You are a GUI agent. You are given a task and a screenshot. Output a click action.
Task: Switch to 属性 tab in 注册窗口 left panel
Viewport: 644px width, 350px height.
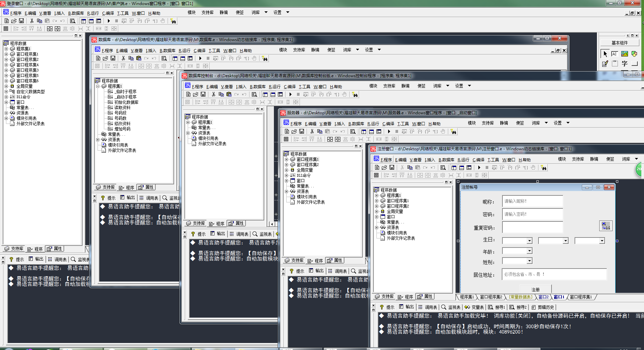pos(425,297)
